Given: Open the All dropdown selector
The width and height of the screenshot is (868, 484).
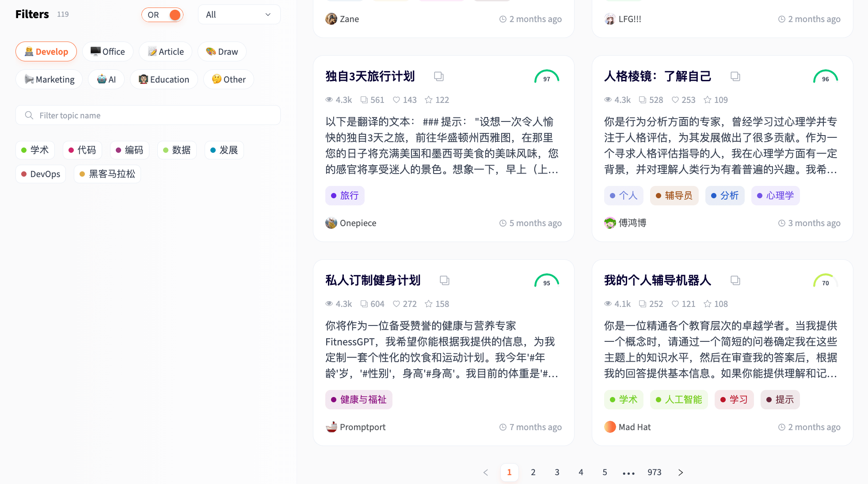Looking at the screenshot, I should pos(239,15).
